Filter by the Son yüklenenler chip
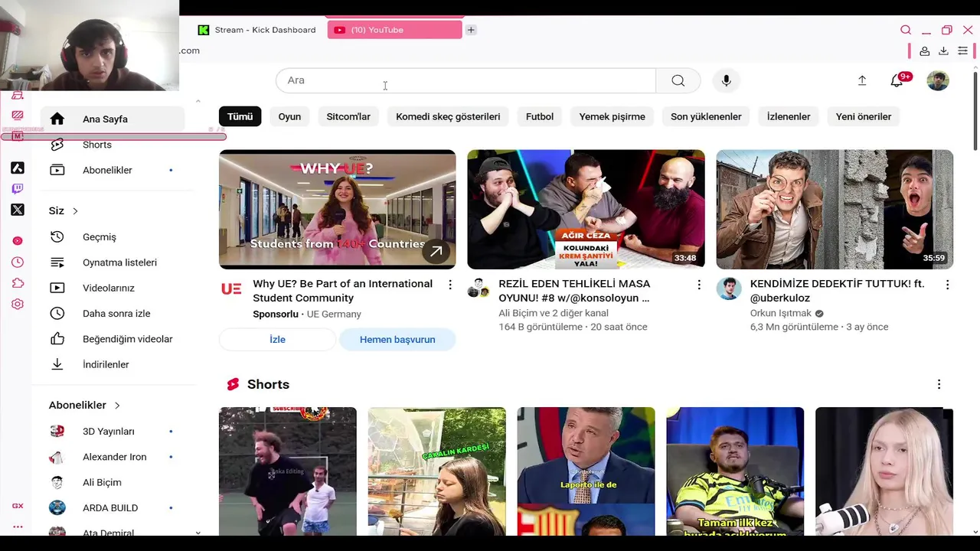 [706, 116]
